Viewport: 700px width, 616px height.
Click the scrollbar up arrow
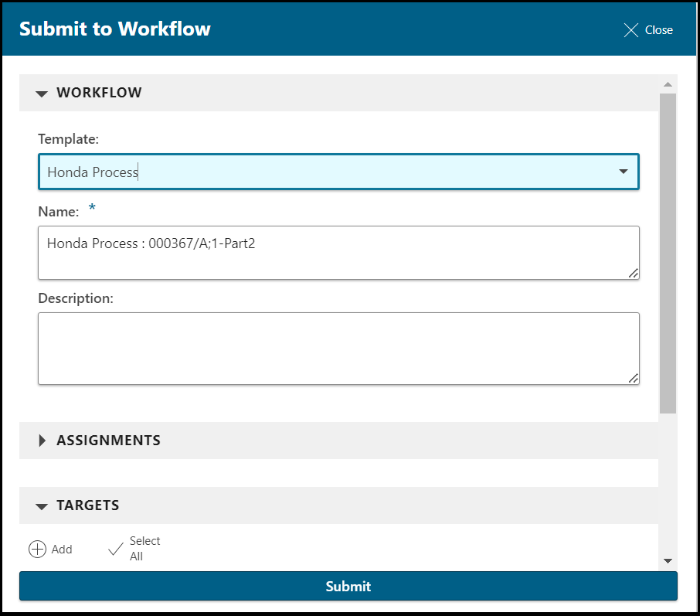(x=668, y=84)
